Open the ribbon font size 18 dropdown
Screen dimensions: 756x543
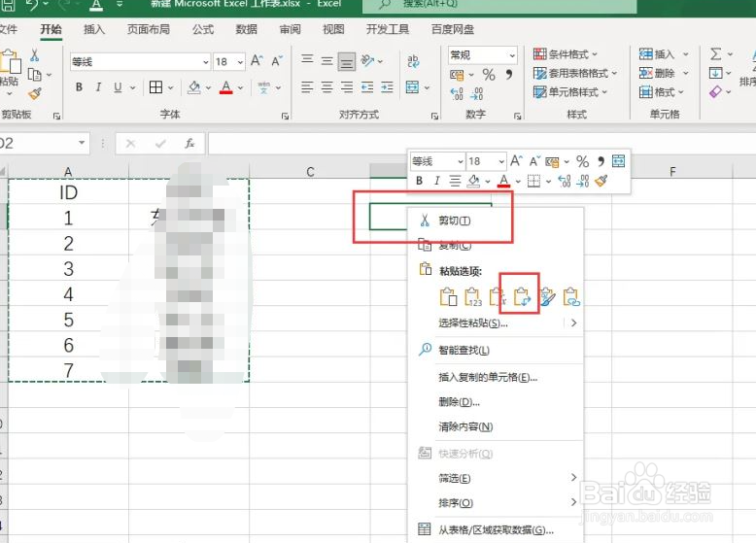coord(240,61)
